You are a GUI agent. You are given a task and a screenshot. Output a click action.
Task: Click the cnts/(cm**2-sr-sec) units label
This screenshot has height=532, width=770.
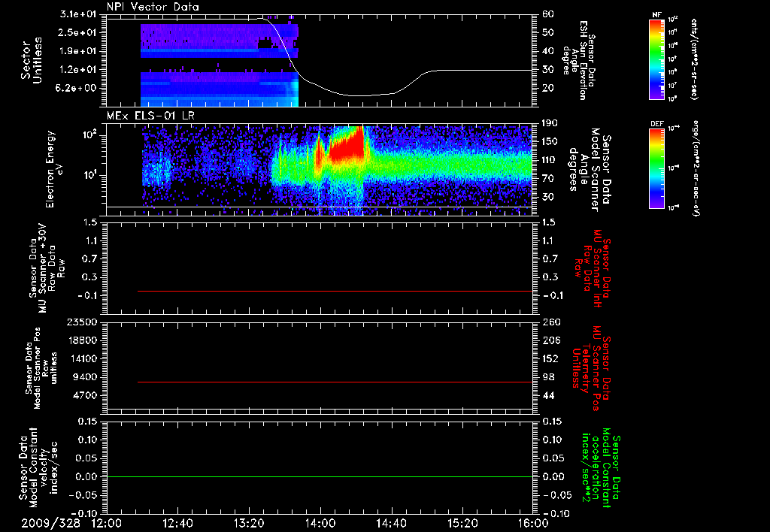click(x=694, y=59)
